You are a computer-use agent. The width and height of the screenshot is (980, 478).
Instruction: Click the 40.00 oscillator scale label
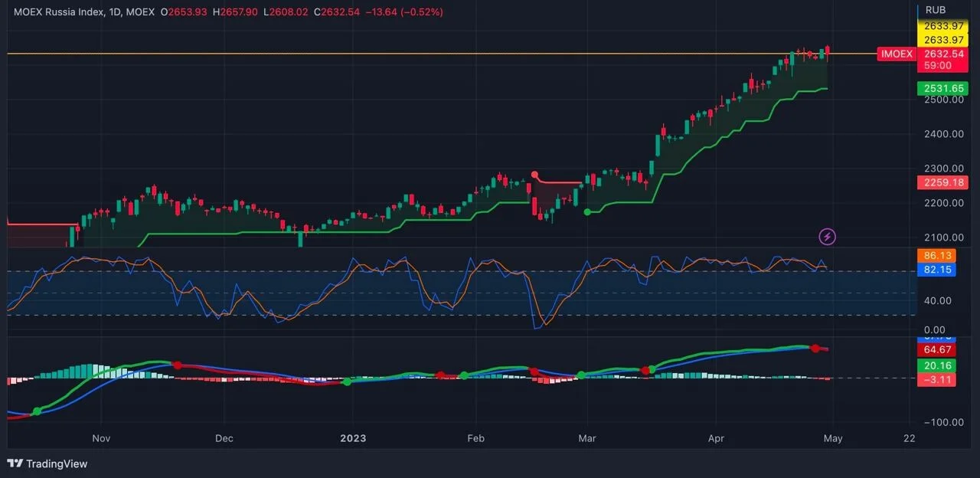pyautogui.click(x=936, y=300)
